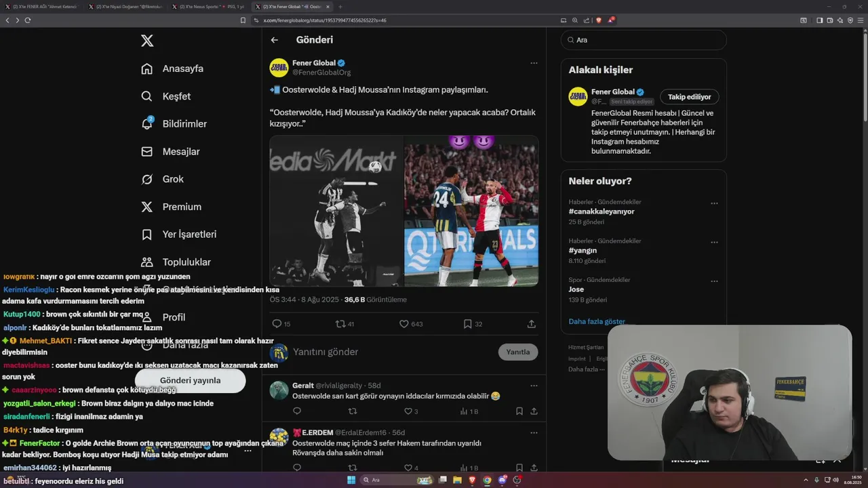
Task: Open the Windows Start menu
Action: coord(351,480)
